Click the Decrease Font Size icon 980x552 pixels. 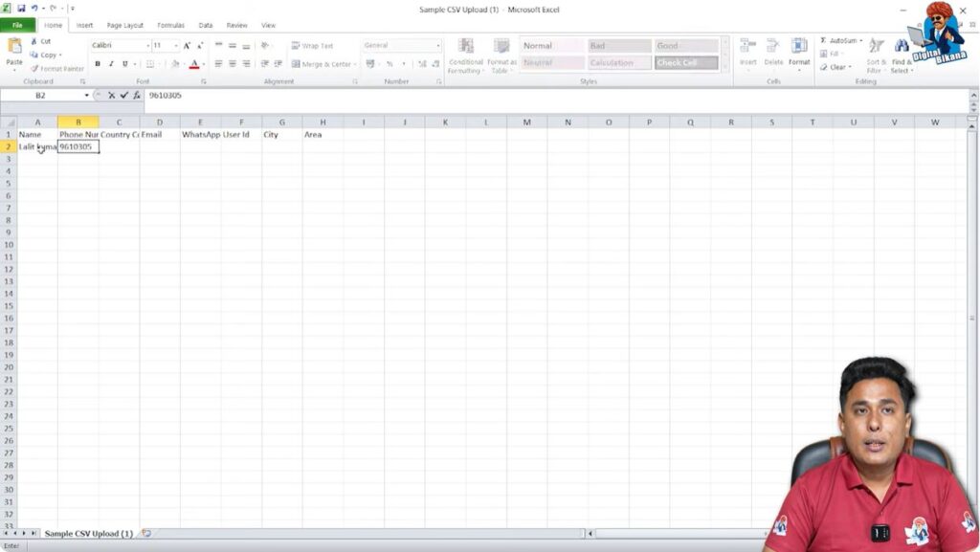200,45
